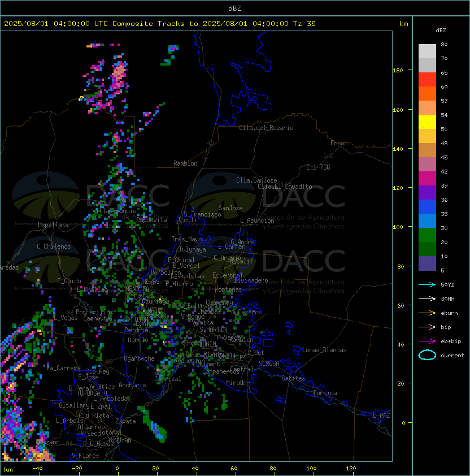Viewport: 470px width, 476px height.
Task: Click the 'S_MARTIN' map label
Action: pos(213,330)
